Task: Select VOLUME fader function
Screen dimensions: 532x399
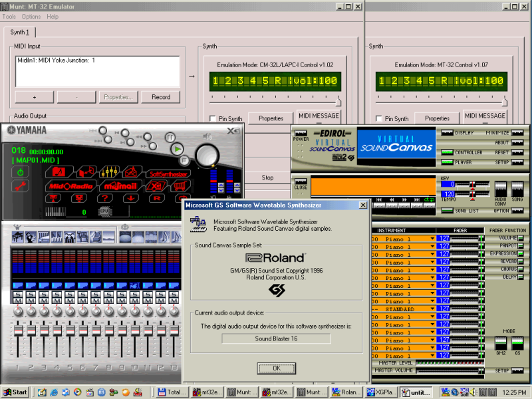Action: click(521, 238)
